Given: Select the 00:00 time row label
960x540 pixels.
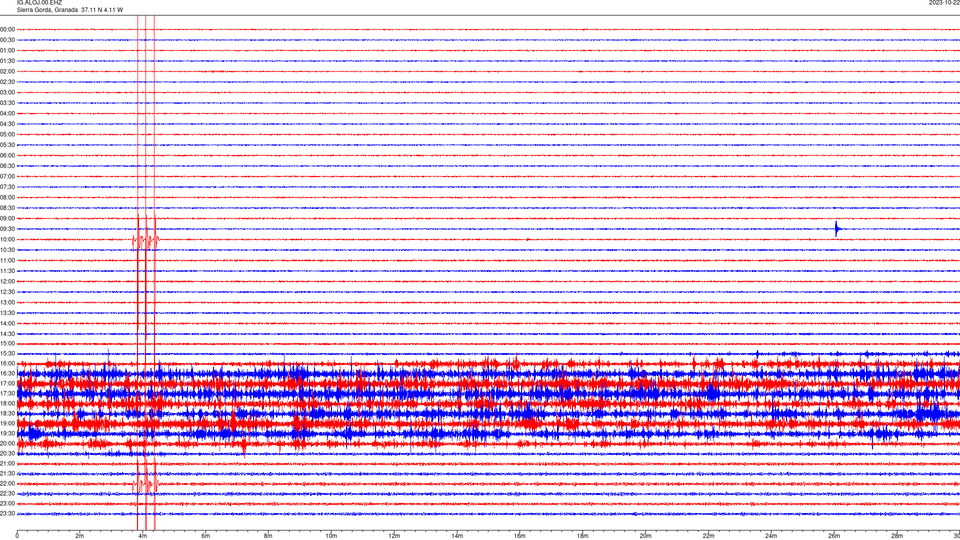Looking at the screenshot, I should pos(7,29).
